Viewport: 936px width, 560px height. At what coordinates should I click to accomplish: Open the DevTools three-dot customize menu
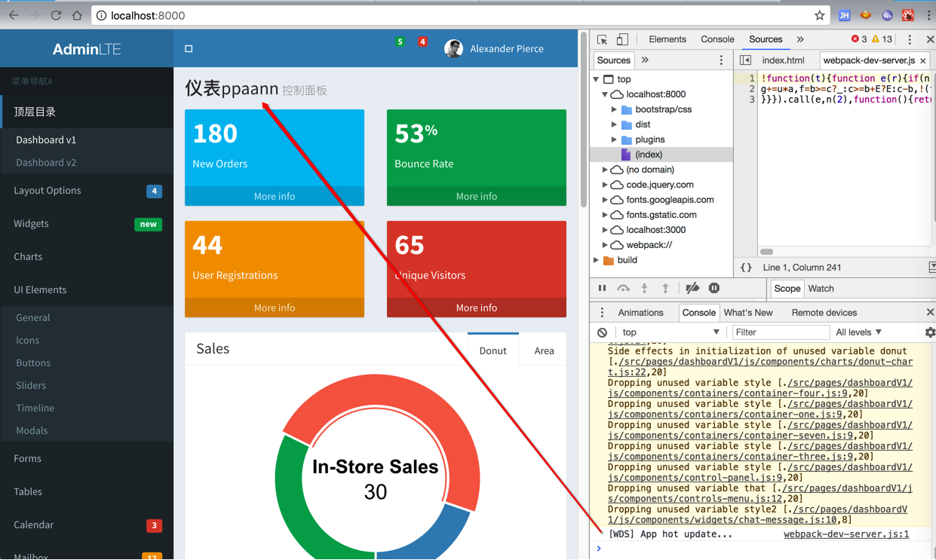pos(910,39)
